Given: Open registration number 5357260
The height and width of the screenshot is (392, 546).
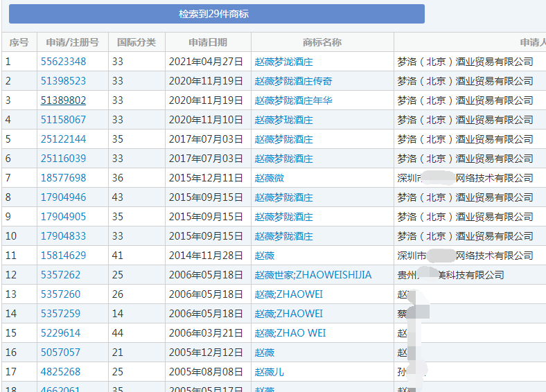Looking at the screenshot, I should coord(60,294).
